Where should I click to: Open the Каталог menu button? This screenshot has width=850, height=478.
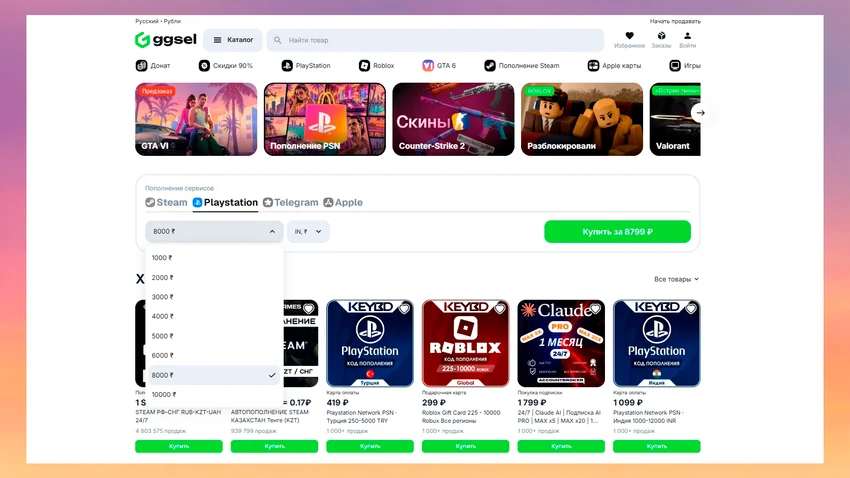coord(233,40)
